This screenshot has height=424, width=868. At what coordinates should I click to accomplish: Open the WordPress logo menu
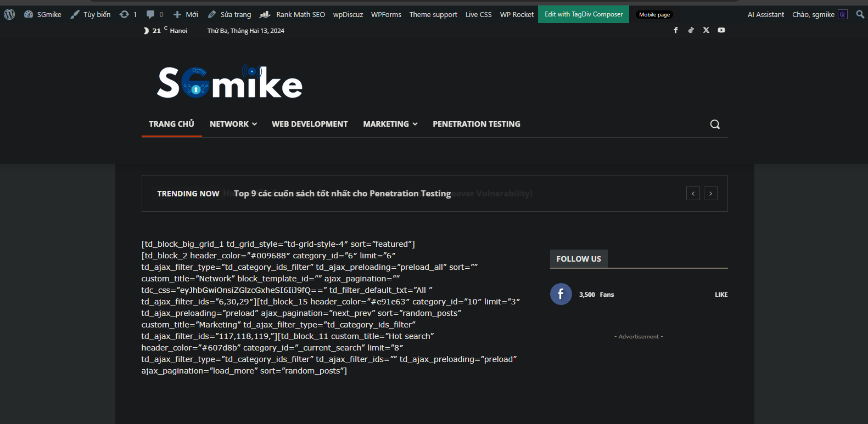pyautogui.click(x=9, y=14)
